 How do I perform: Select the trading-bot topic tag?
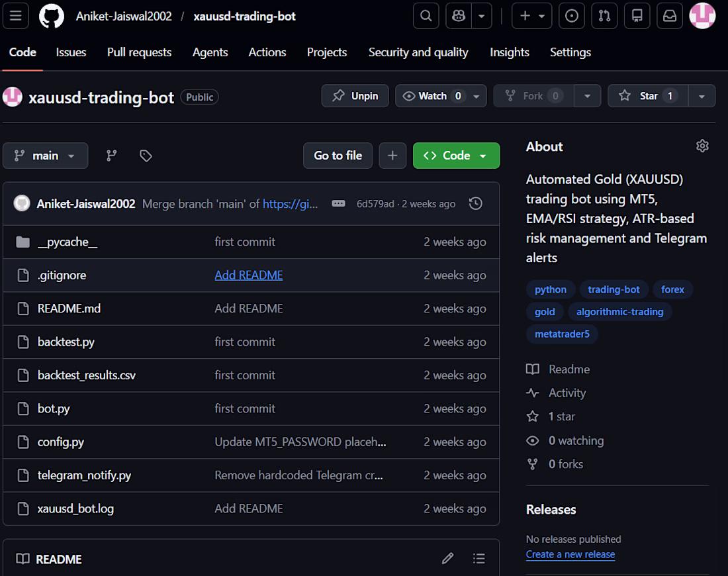click(x=614, y=290)
